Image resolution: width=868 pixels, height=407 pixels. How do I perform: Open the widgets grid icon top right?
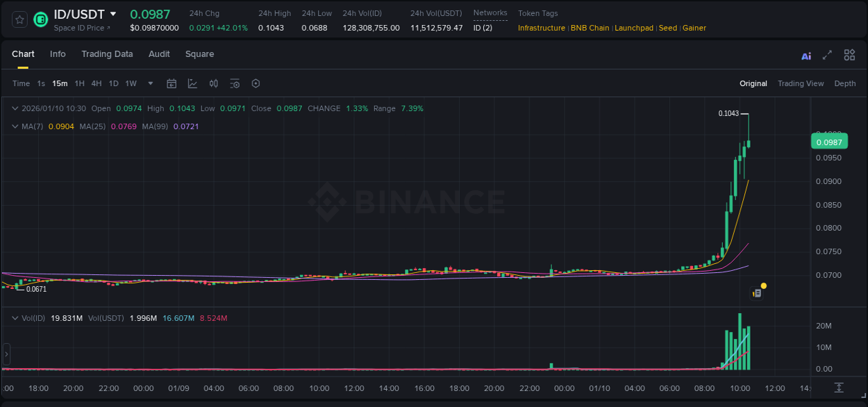[x=849, y=55]
